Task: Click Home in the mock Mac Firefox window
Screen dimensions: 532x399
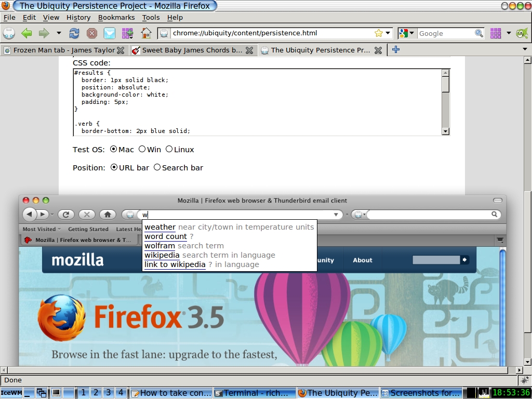Action: coord(108,215)
